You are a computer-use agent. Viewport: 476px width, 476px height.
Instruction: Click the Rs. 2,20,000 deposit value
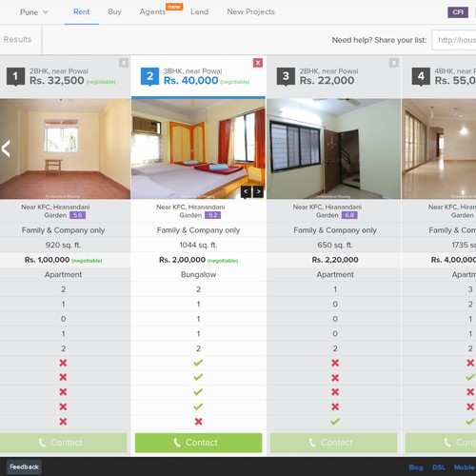335,260
